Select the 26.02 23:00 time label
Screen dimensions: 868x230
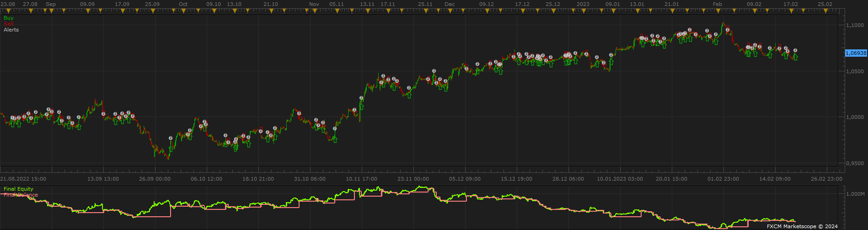[x=826, y=179]
